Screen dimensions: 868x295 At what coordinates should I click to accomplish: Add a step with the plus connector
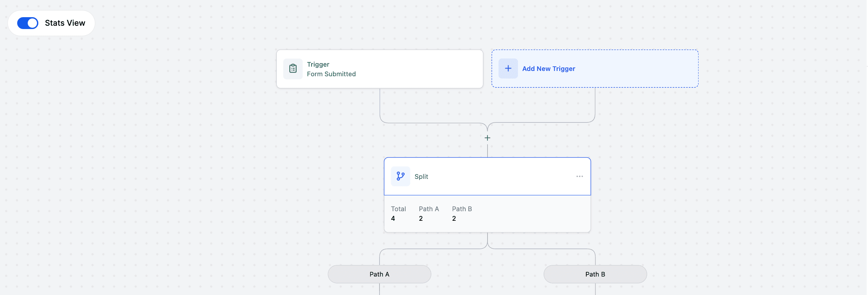[487, 138]
